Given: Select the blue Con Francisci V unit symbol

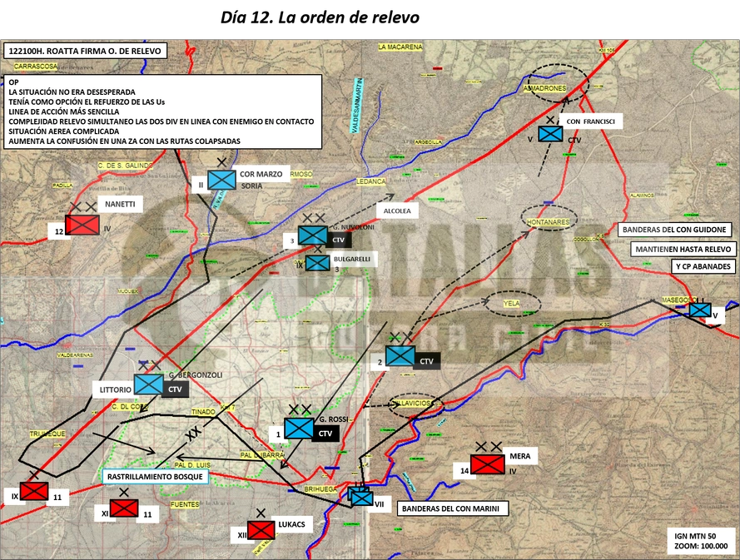Looking at the screenshot, I should tap(550, 134).
